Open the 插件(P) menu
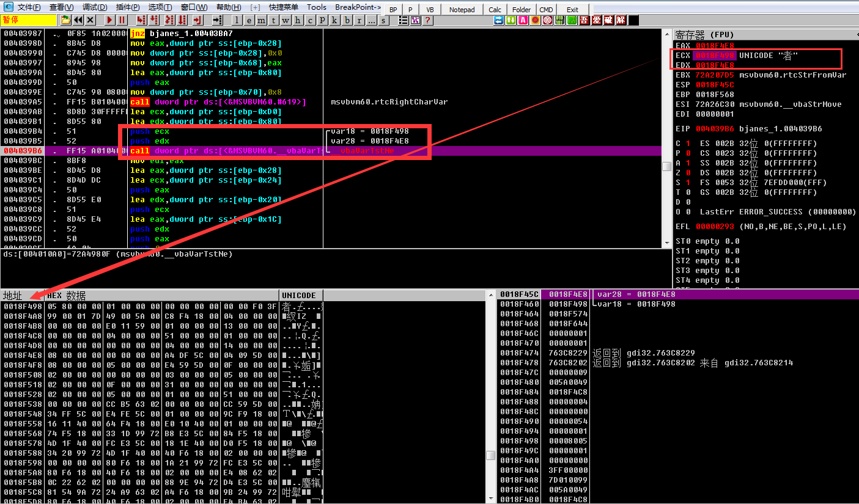 pos(127,7)
